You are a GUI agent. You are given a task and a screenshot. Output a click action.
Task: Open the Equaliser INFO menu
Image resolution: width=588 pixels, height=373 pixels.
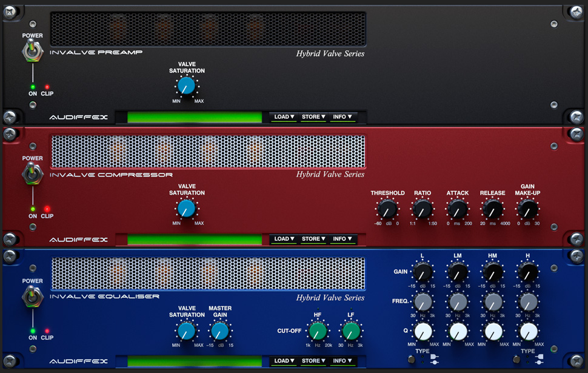click(342, 361)
